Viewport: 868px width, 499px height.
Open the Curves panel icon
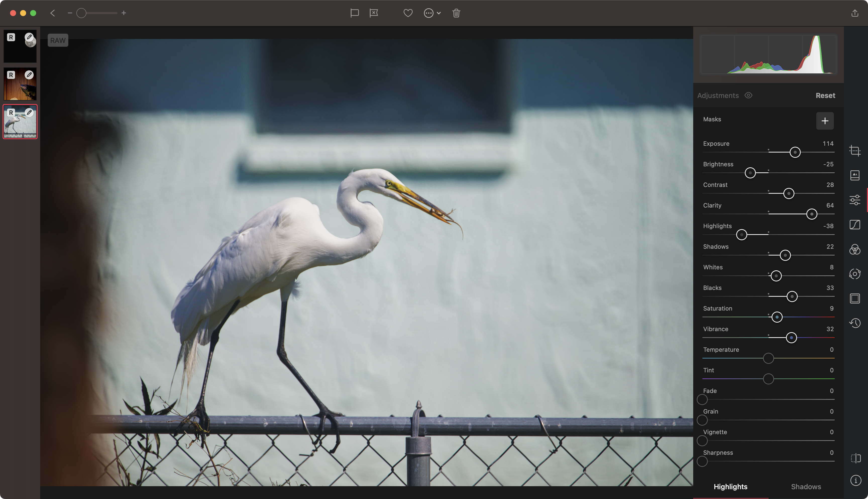point(855,224)
